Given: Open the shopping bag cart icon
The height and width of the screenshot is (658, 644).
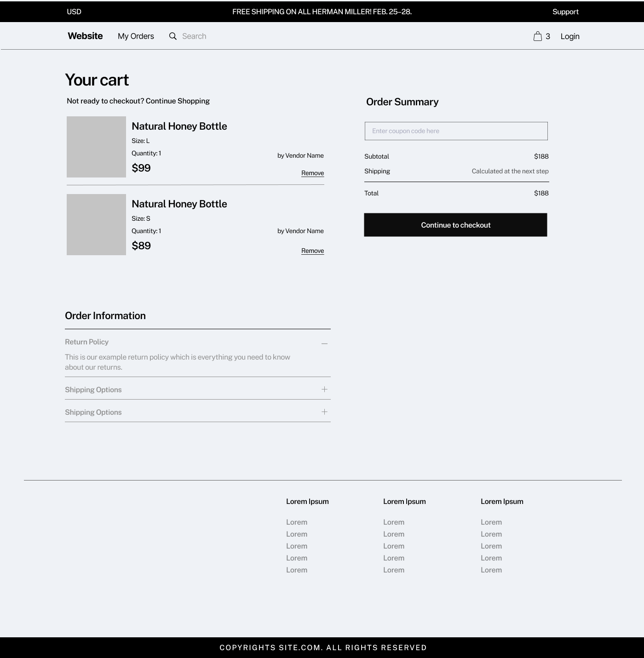Looking at the screenshot, I should [x=537, y=36].
